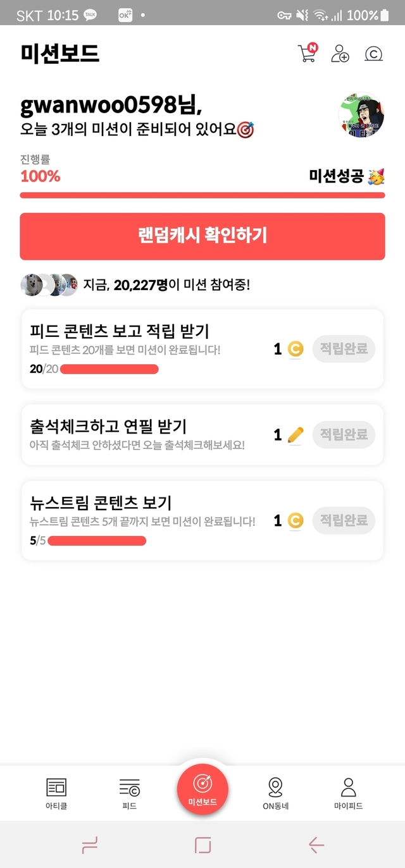
Task: Switch to the 피드 tab
Action: point(129,793)
